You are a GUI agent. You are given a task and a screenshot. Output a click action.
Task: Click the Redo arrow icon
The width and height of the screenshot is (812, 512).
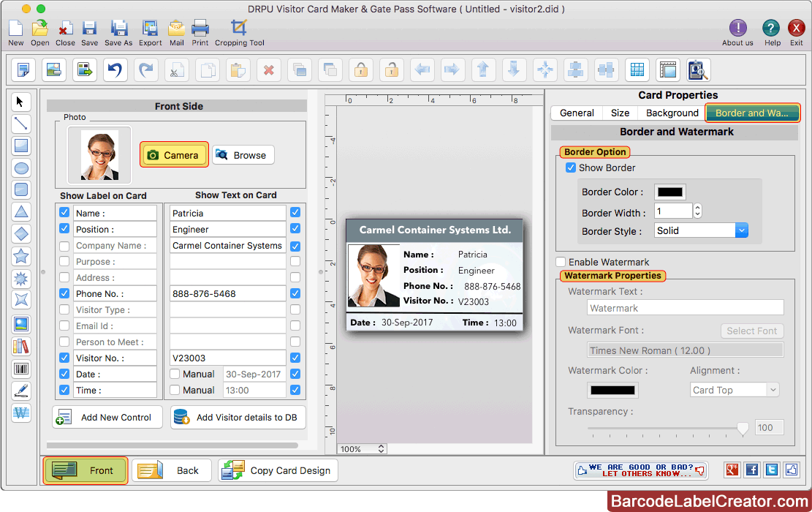click(146, 69)
